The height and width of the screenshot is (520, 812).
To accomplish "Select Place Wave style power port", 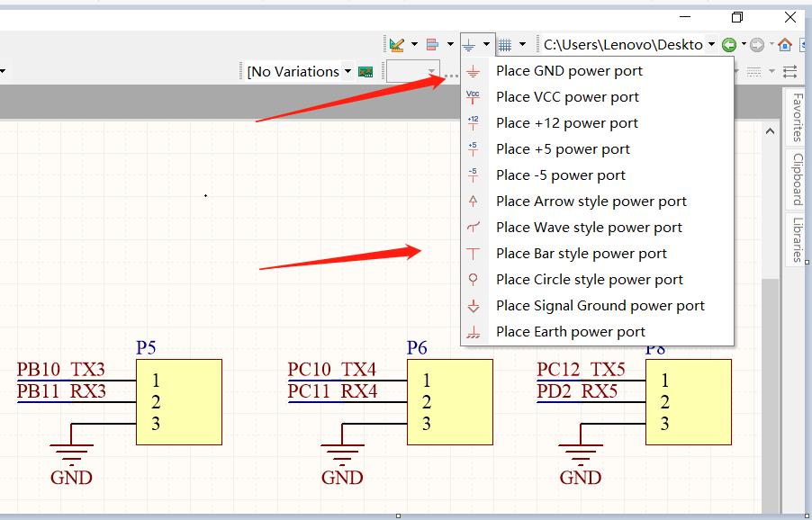I will [597, 227].
